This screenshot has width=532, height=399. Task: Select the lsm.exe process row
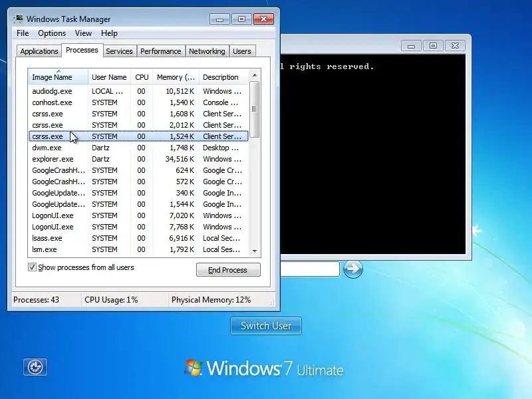click(x=139, y=249)
